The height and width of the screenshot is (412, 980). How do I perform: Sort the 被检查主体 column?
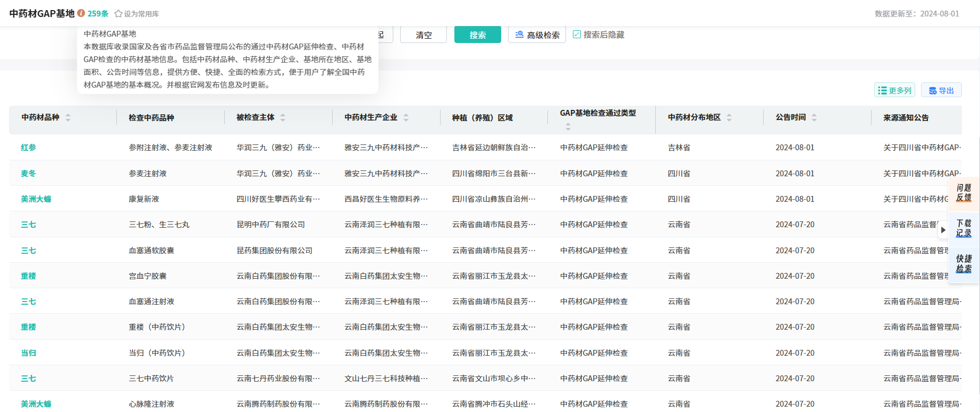pos(283,118)
